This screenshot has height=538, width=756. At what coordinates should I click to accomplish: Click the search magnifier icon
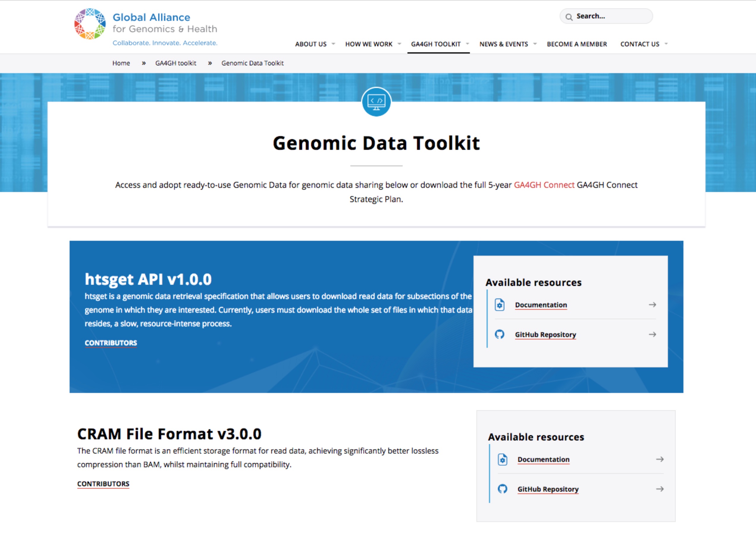pos(569,17)
